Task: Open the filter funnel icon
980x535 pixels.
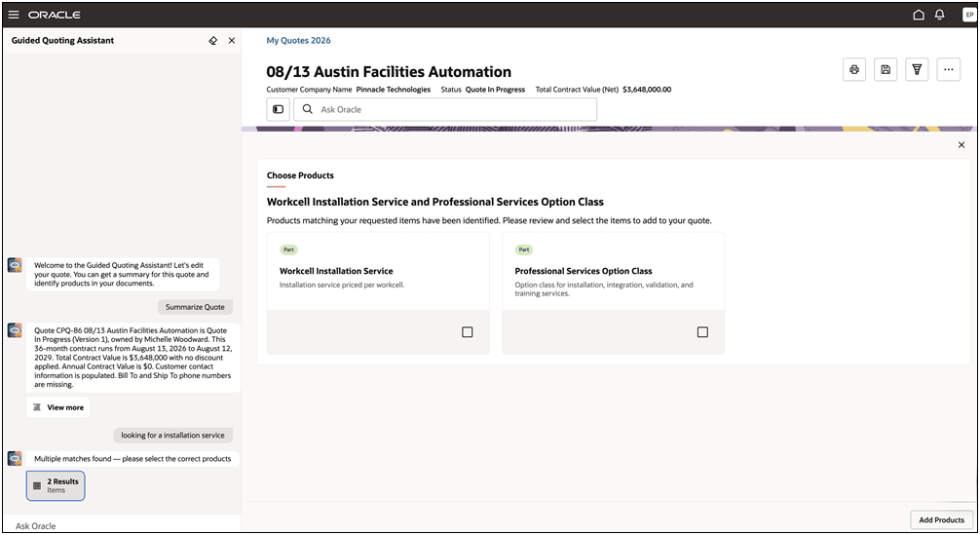Action: point(917,69)
